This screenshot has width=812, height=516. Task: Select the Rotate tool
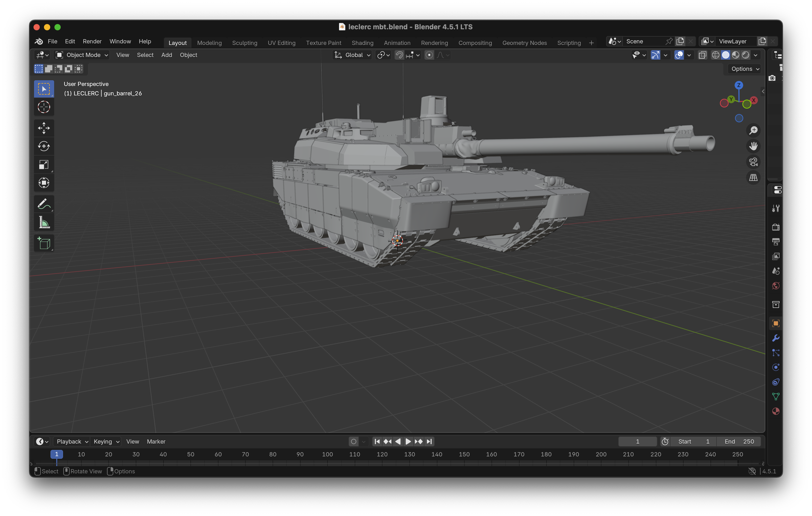click(44, 146)
